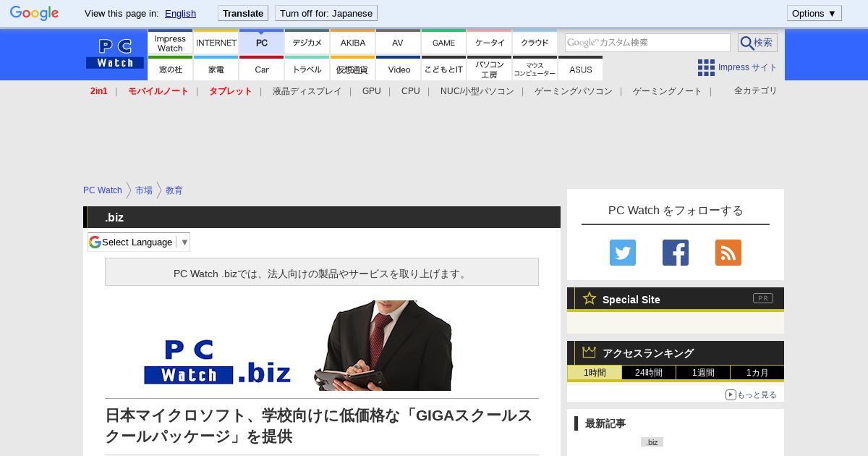Image resolution: width=868 pixels, height=456 pixels.
Task: Open the デジカメ tab
Action: pos(307,43)
